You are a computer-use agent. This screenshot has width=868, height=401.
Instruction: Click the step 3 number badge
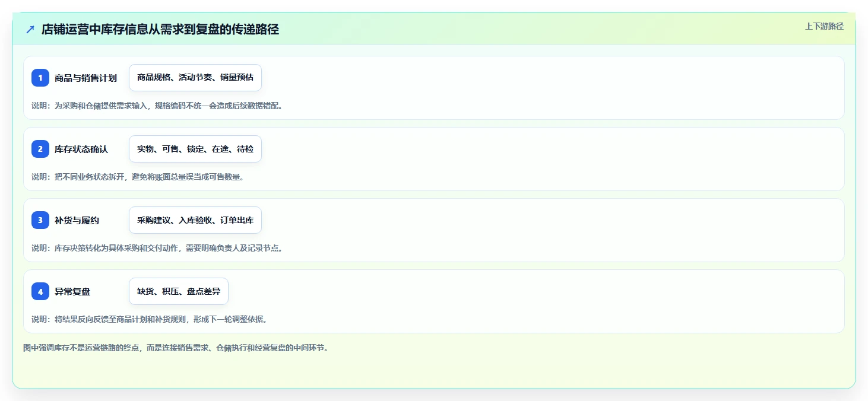coord(40,220)
